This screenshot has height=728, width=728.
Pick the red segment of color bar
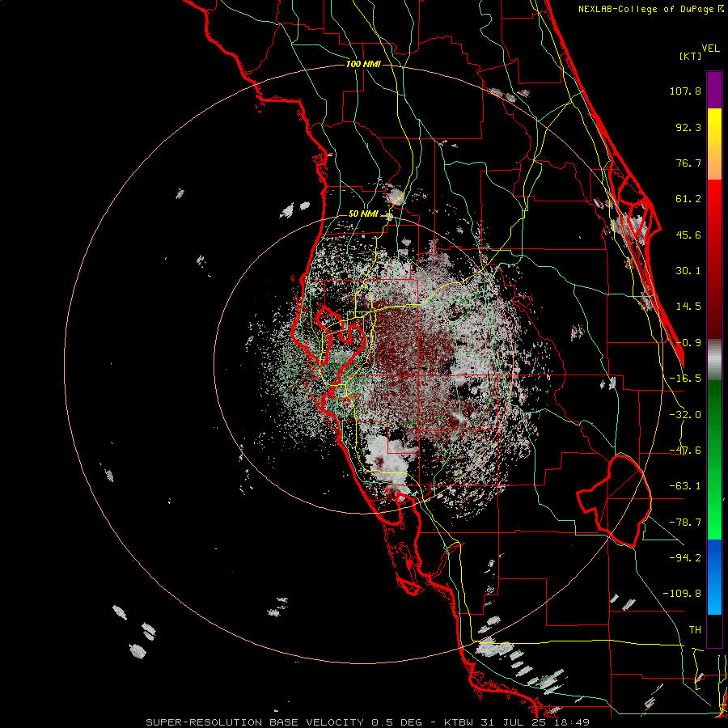(714, 259)
